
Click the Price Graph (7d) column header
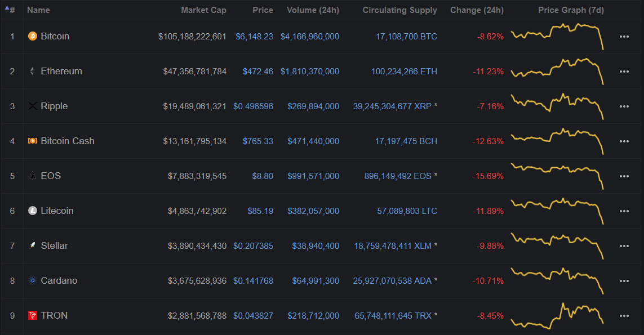571,10
